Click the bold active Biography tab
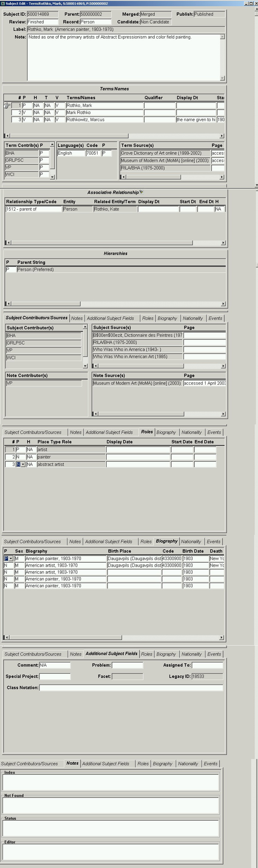The height and width of the screenshot is (868, 258). [x=167, y=541]
